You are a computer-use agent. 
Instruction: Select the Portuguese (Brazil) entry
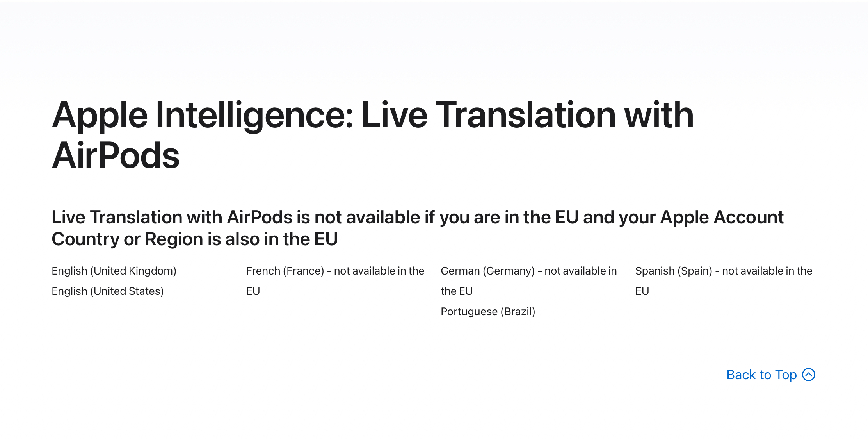pos(488,312)
